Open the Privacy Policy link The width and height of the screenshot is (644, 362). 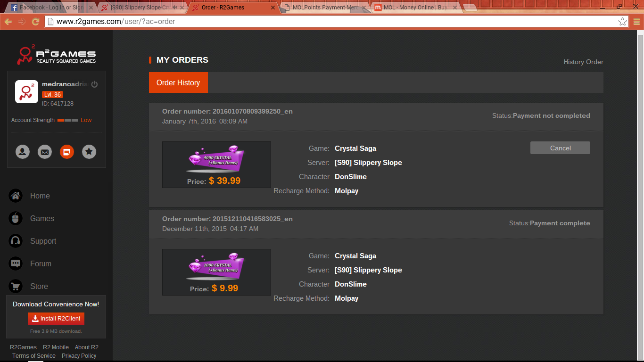click(79, 356)
